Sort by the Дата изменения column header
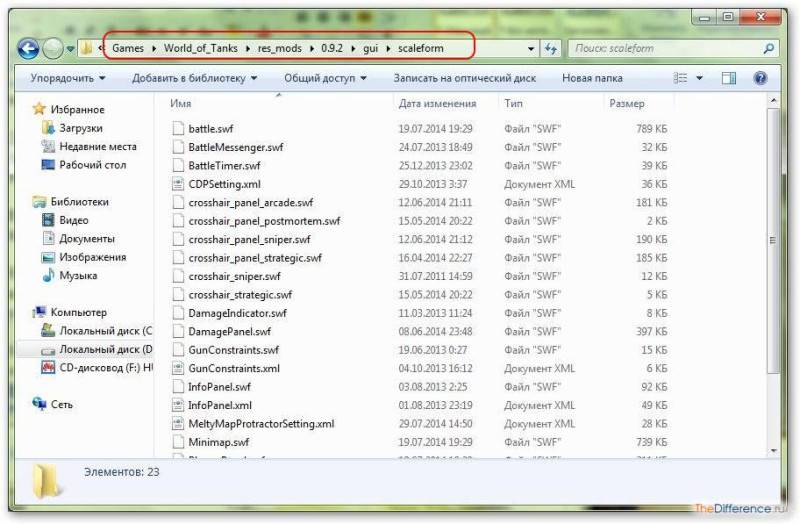Viewport: 800px width, 524px height. 436,103
